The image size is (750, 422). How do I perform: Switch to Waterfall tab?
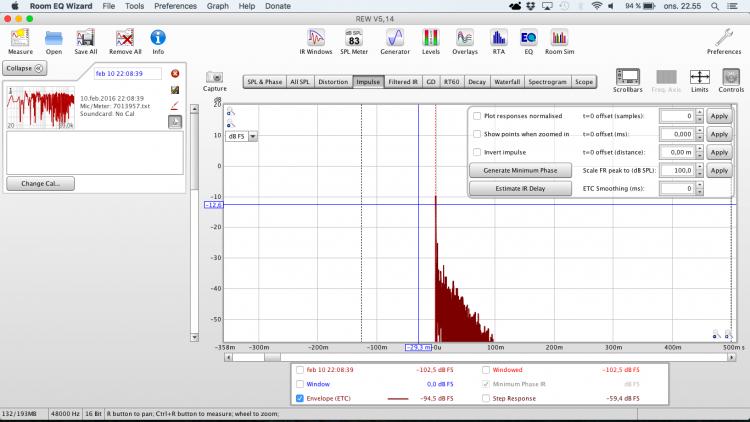tap(507, 82)
